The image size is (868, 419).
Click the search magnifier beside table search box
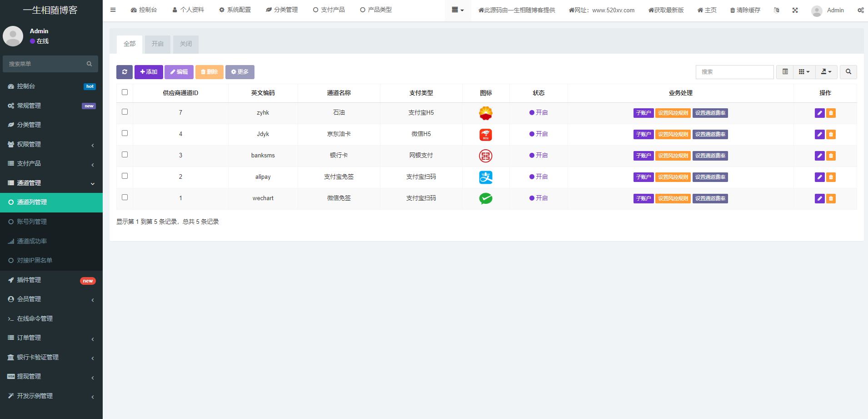847,72
